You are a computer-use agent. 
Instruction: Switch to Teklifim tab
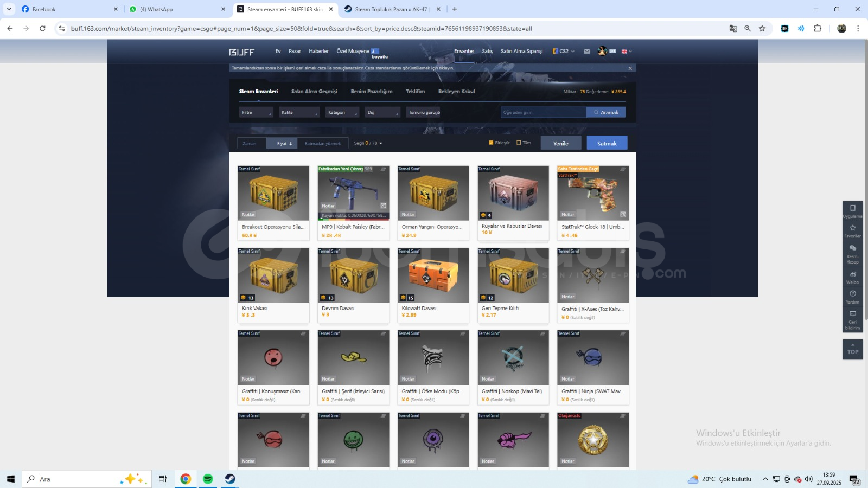pyautogui.click(x=416, y=91)
